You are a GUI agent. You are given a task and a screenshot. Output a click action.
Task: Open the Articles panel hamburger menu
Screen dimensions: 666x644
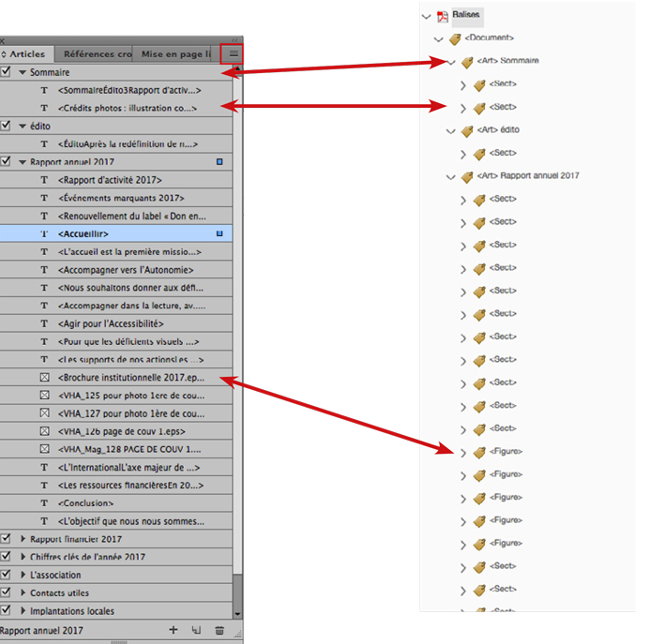[234, 54]
